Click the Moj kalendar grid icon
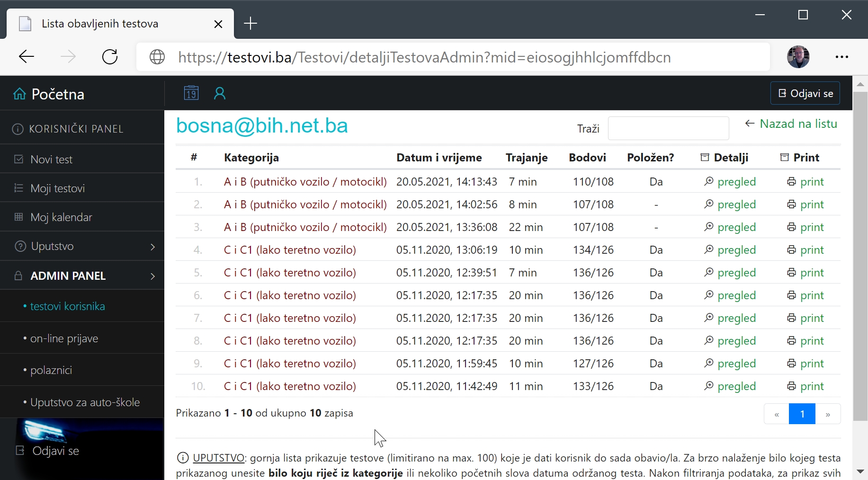The width and height of the screenshot is (868, 480). coord(19,217)
